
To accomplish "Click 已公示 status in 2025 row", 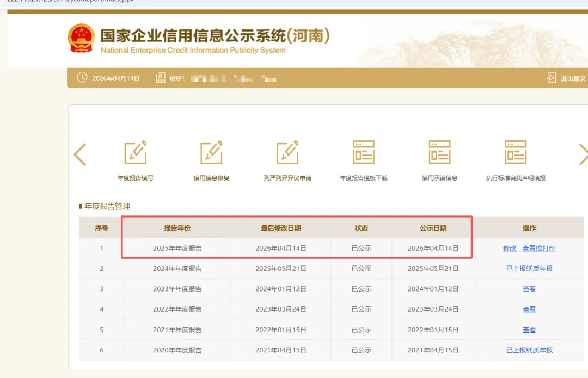I will 362,249.
